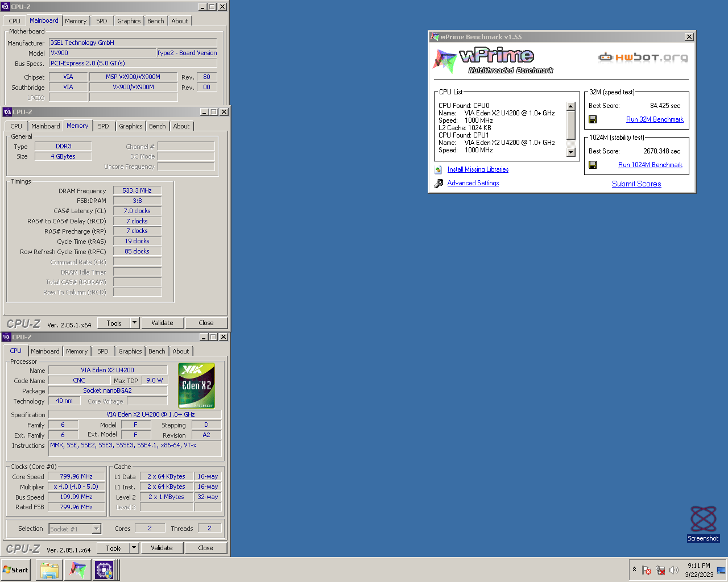This screenshot has height=582, width=728.
Task: Click the Multiplier x 4.0 value
Action: pos(76,487)
